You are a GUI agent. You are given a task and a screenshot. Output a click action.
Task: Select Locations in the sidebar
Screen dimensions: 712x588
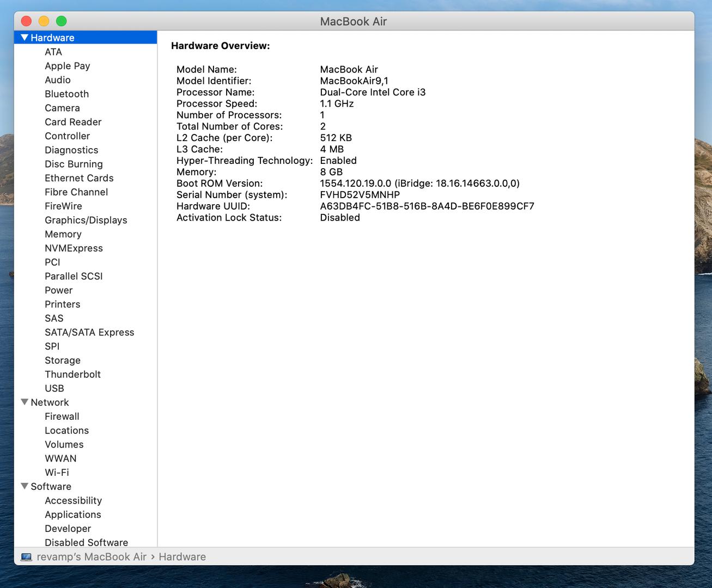pyautogui.click(x=66, y=431)
